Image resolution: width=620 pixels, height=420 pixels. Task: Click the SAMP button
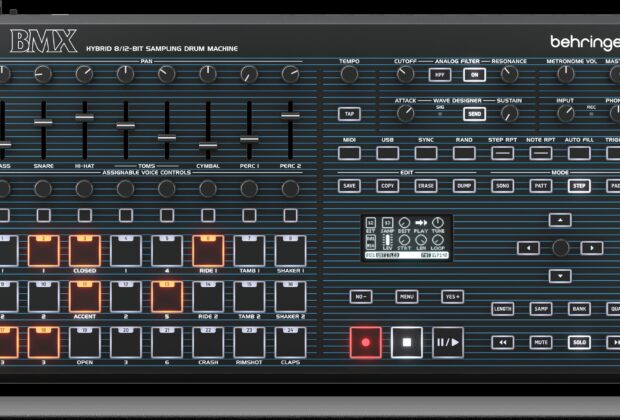click(x=541, y=309)
